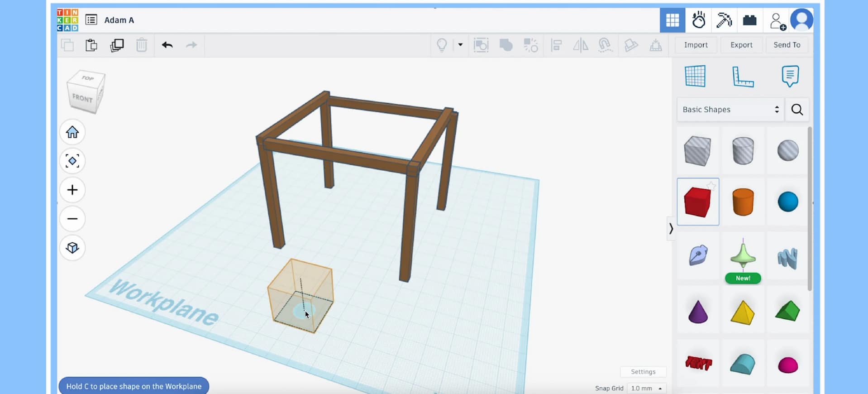This screenshot has height=394, width=868.
Task: Select the orange Cylinder shape
Action: coord(743,202)
